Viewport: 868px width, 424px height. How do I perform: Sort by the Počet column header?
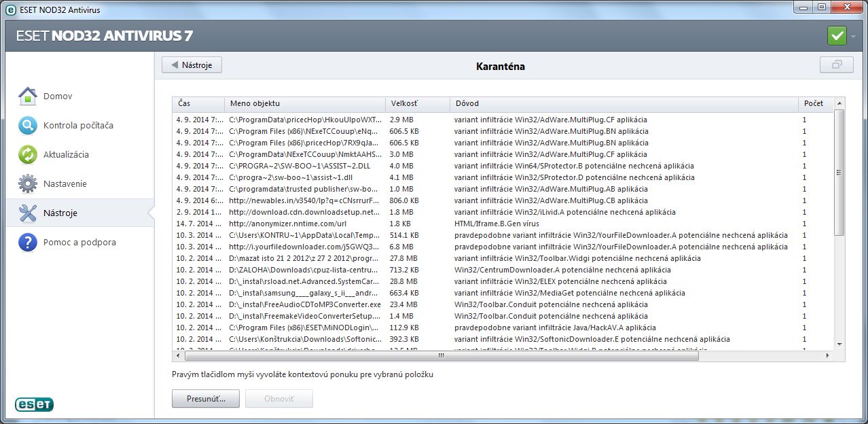click(816, 104)
